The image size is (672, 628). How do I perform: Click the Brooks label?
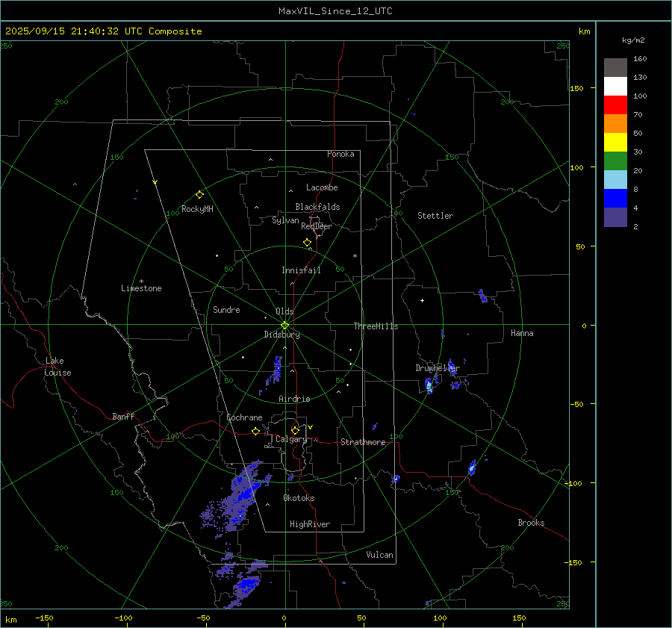point(531,523)
